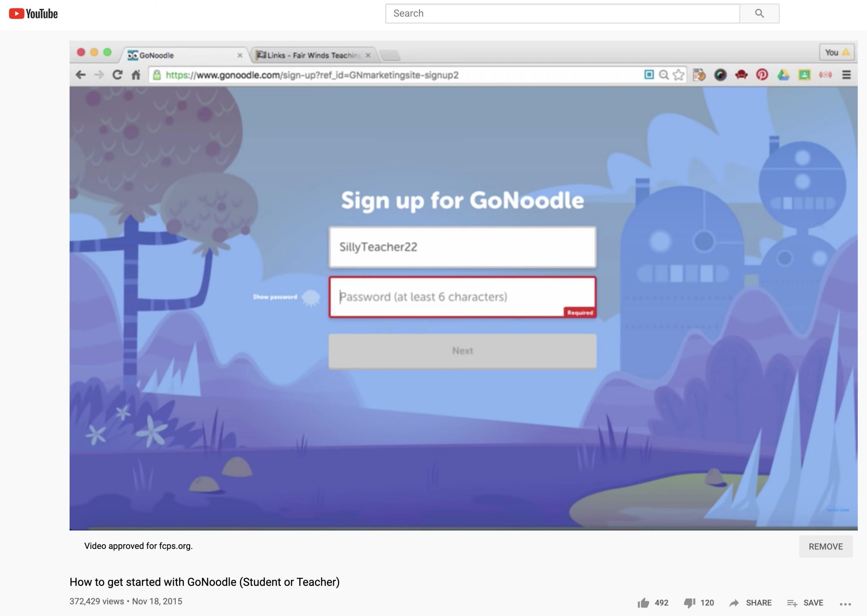This screenshot has height=616, width=867.
Task: Click the bookmark star icon
Action: pos(678,75)
